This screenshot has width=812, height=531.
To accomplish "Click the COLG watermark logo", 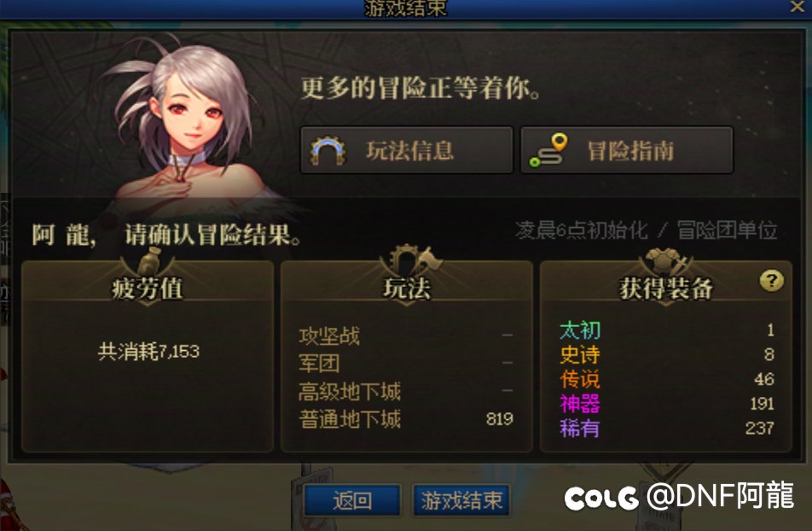I will click(601, 498).
